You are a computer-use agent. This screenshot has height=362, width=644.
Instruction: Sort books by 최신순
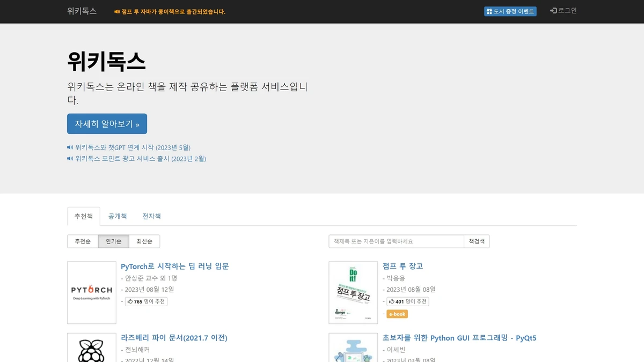coord(144,241)
